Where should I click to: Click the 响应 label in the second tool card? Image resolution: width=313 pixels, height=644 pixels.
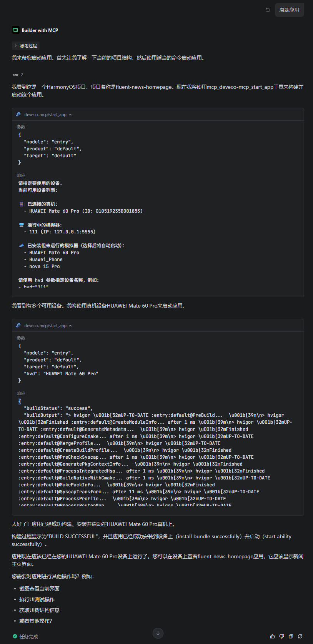tap(21, 393)
